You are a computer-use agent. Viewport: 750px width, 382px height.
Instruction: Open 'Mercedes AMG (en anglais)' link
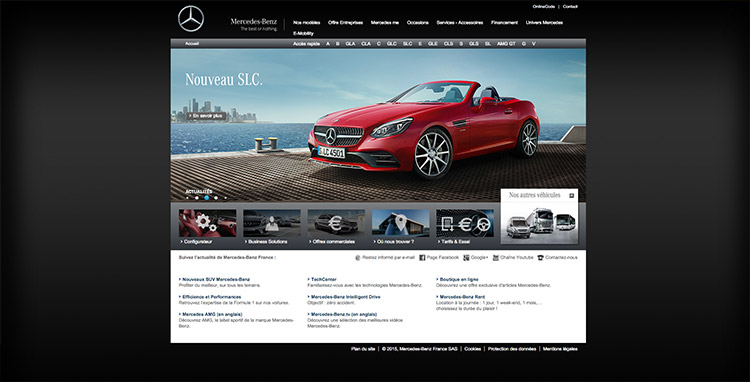(212, 315)
